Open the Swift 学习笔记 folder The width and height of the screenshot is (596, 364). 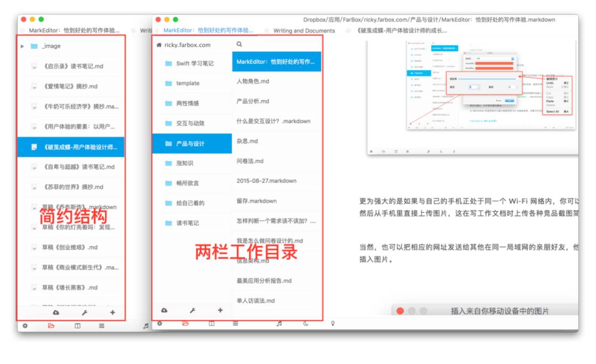click(x=192, y=63)
